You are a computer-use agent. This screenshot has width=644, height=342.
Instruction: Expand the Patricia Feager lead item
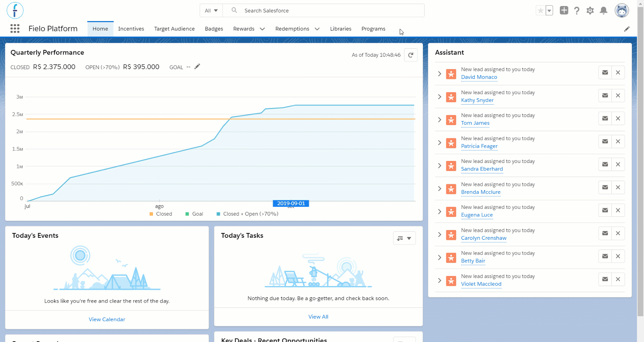[x=440, y=142]
